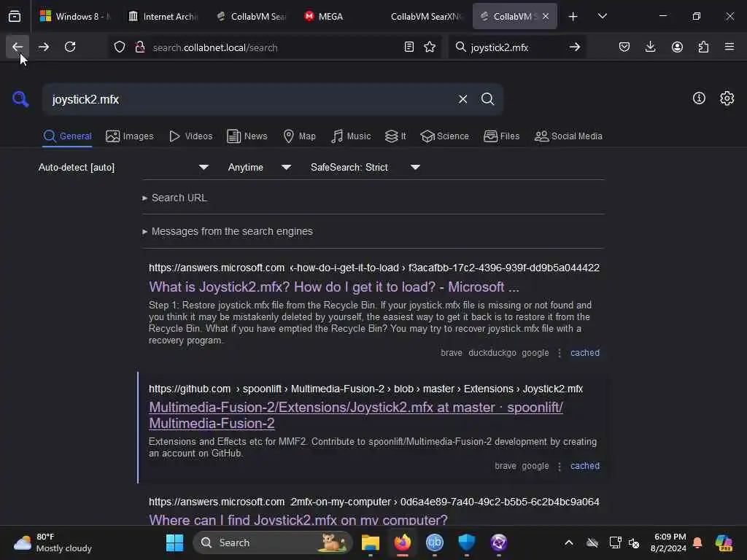Go back using the browser back arrow
Screen dimensions: 747x560
click(x=18, y=47)
